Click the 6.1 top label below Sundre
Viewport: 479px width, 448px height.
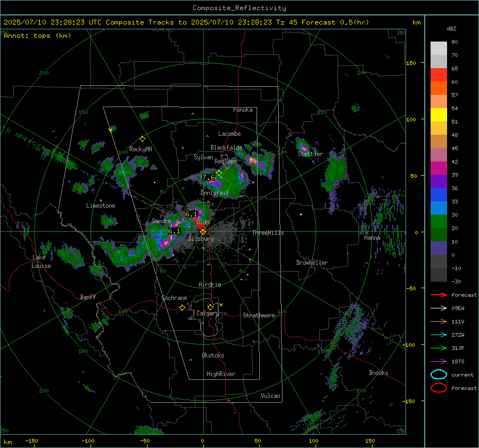[x=175, y=231]
